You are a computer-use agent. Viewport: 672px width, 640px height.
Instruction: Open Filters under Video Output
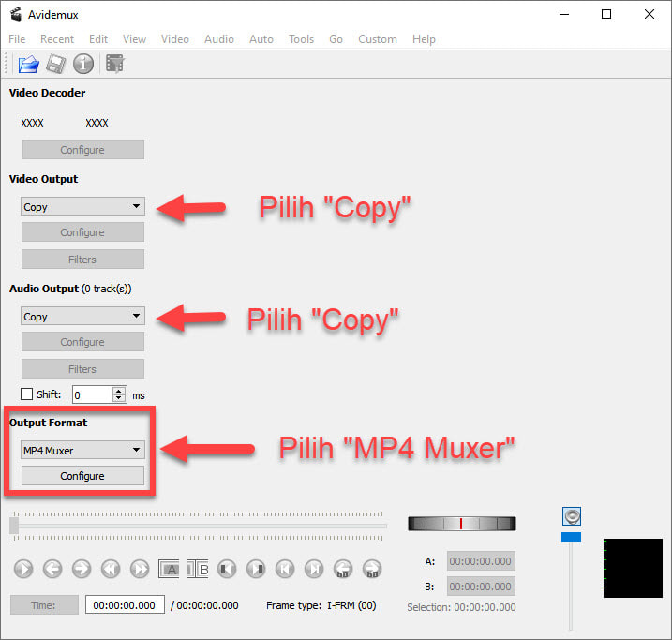pyautogui.click(x=82, y=260)
